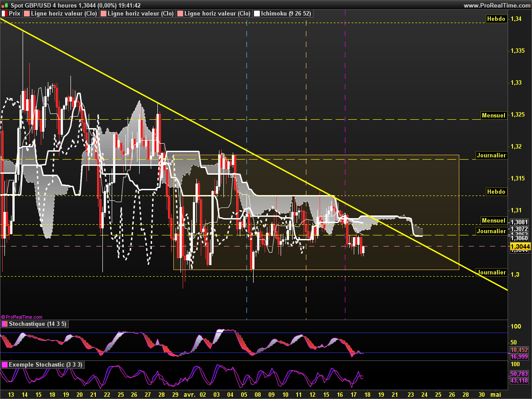Screen dimensions: 532x399
Task: Click the 11 date label on time axis
Action: (x=299, y=394)
